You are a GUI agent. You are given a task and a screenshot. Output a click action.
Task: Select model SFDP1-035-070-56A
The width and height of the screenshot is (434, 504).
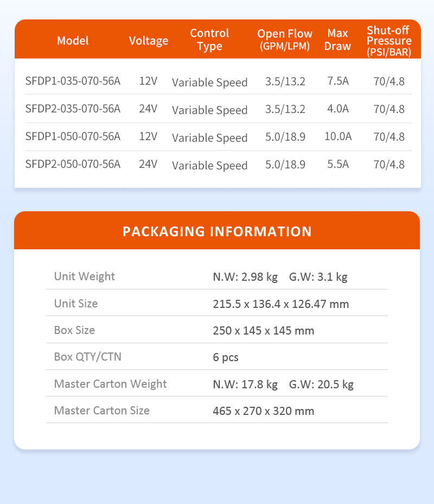click(73, 81)
